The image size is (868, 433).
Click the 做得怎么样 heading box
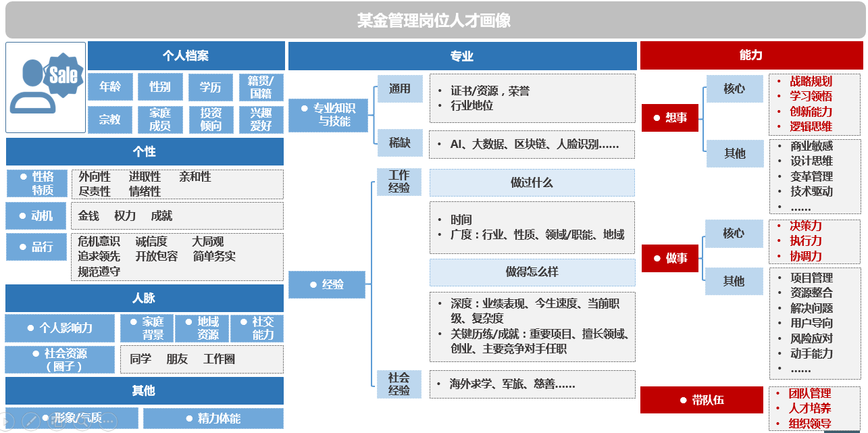(532, 272)
